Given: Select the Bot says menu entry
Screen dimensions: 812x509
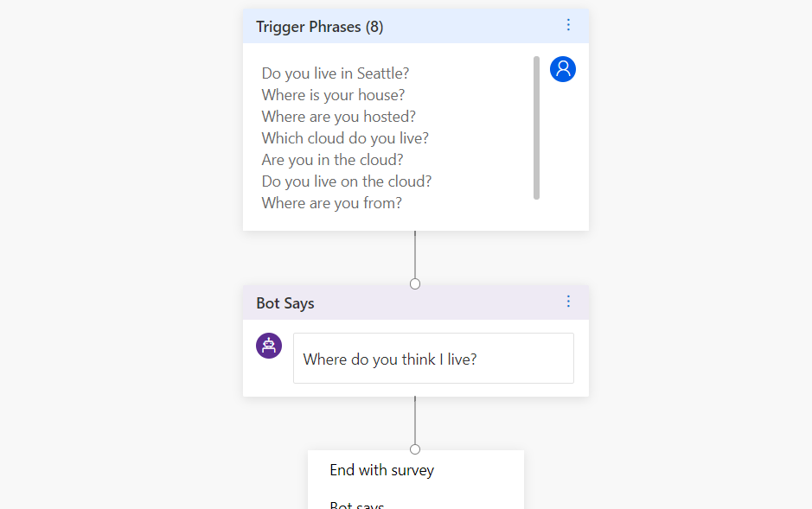Looking at the screenshot, I should (356, 503).
